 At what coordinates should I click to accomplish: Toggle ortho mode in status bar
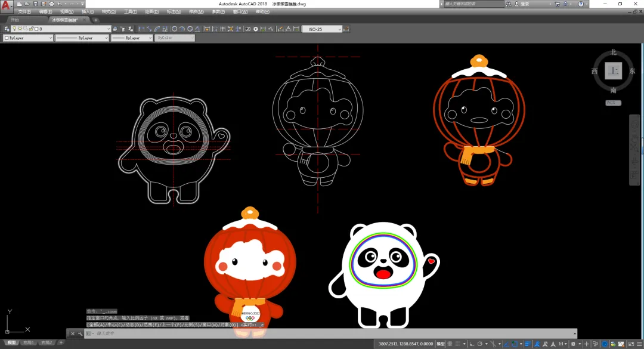coord(472,344)
